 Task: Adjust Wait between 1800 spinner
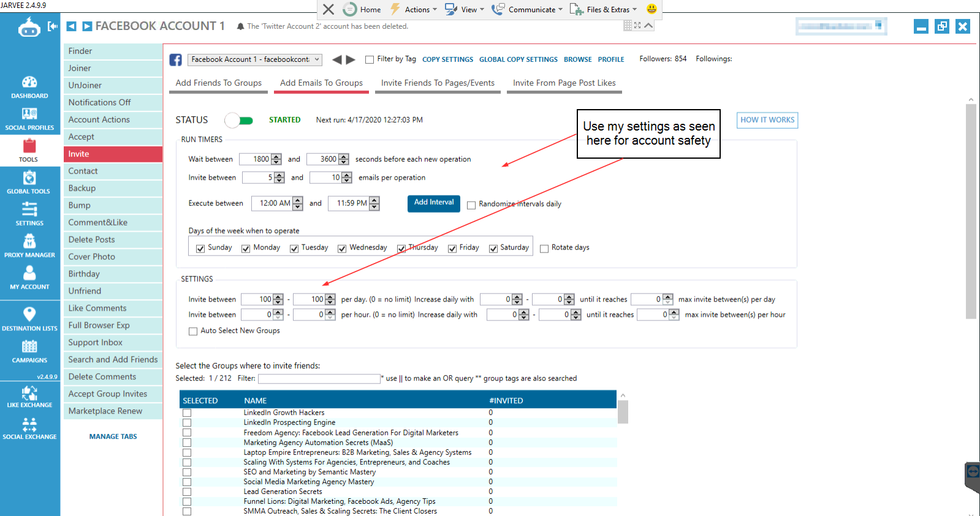pyautogui.click(x=276, y=159)
